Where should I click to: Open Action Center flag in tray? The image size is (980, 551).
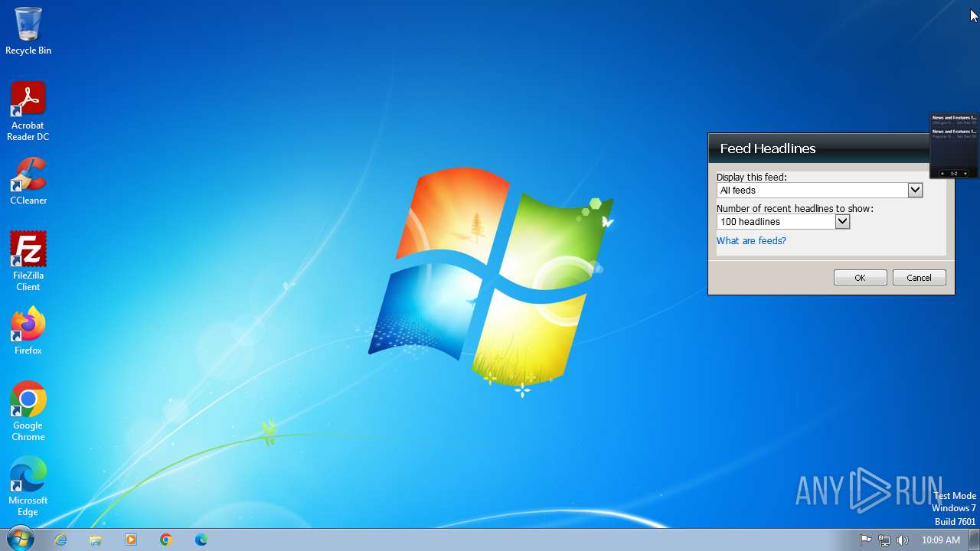[x=866, y=540]
